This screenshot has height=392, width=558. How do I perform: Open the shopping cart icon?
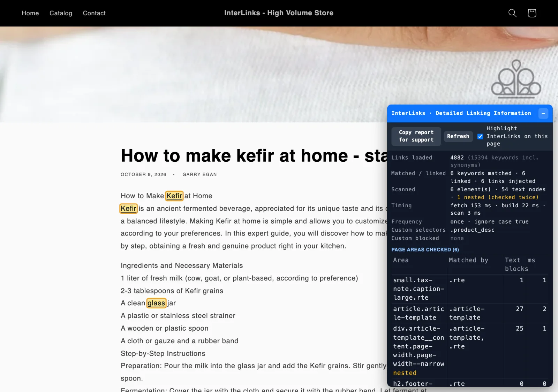pos(532,13)
